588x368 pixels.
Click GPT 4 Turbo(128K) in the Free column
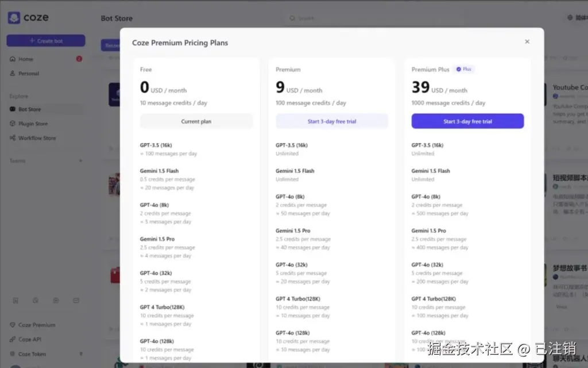point(162,307)
